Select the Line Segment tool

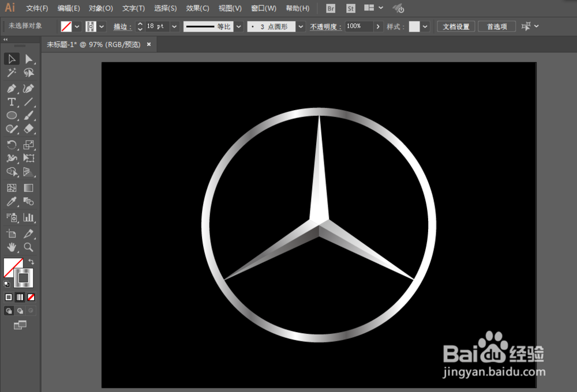click(29, 102)
